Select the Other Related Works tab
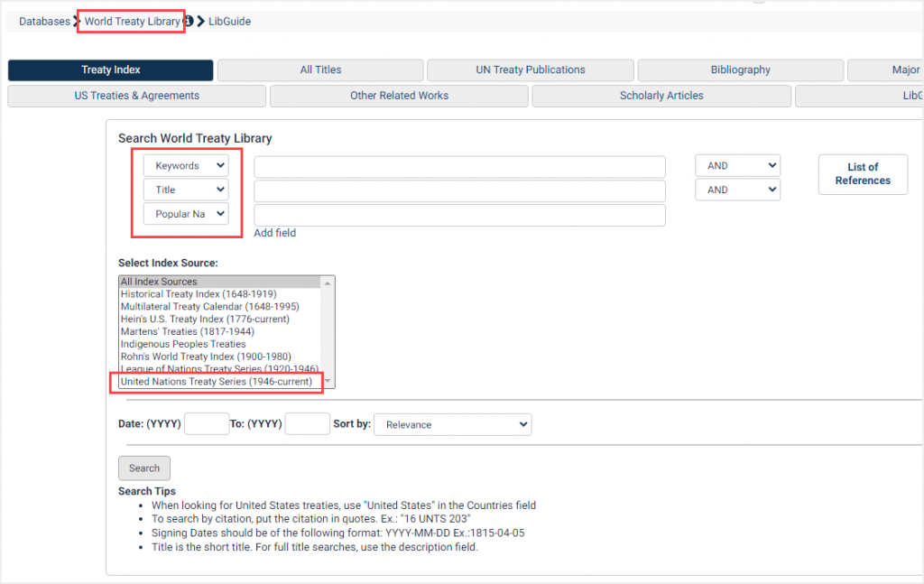This screenshot has width=924, height=584. click(399, 96)
